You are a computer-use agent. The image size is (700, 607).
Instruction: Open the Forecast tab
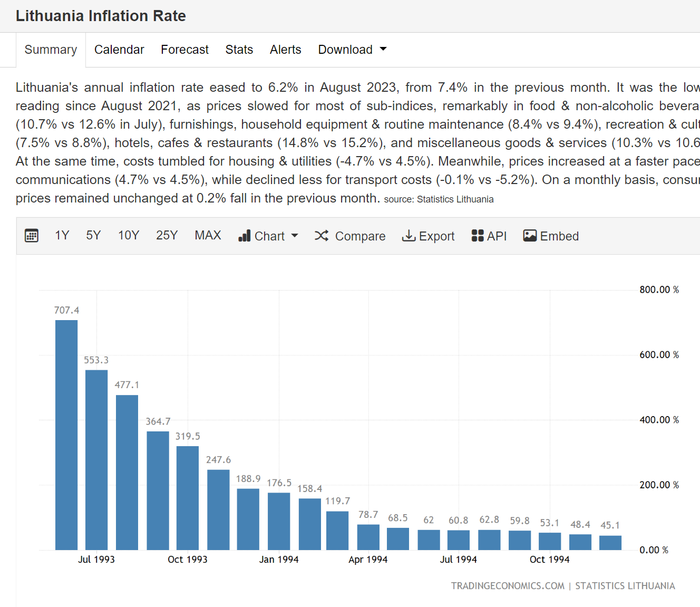tap(184, 50)
